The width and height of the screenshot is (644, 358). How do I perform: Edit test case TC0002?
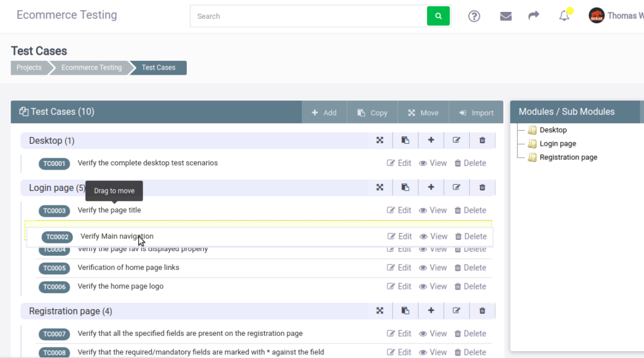[x=399, y=237]
